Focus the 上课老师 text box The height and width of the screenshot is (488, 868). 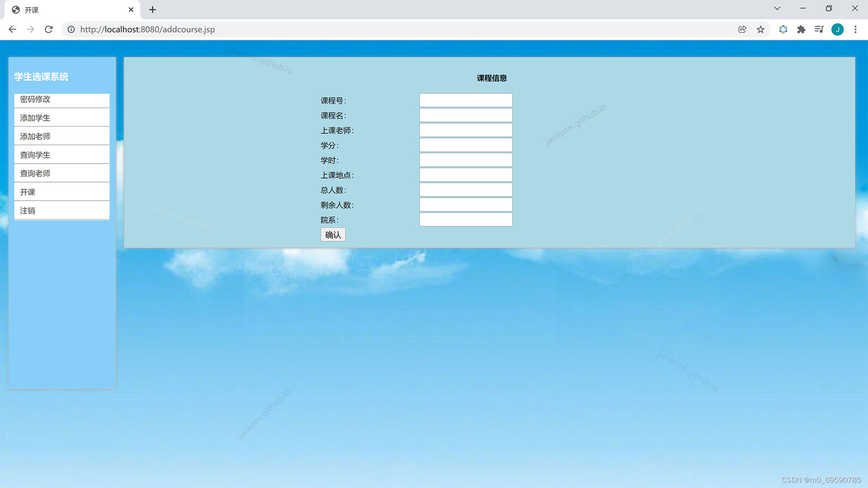[466, 130]
